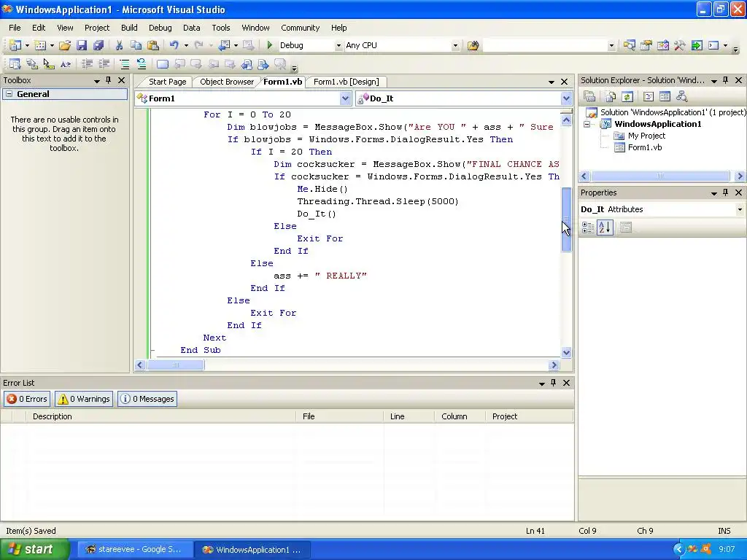The image size is (747, 560).
Task: Open Solution Explorer from standard toolbar
Action: [x=630, y=45]
